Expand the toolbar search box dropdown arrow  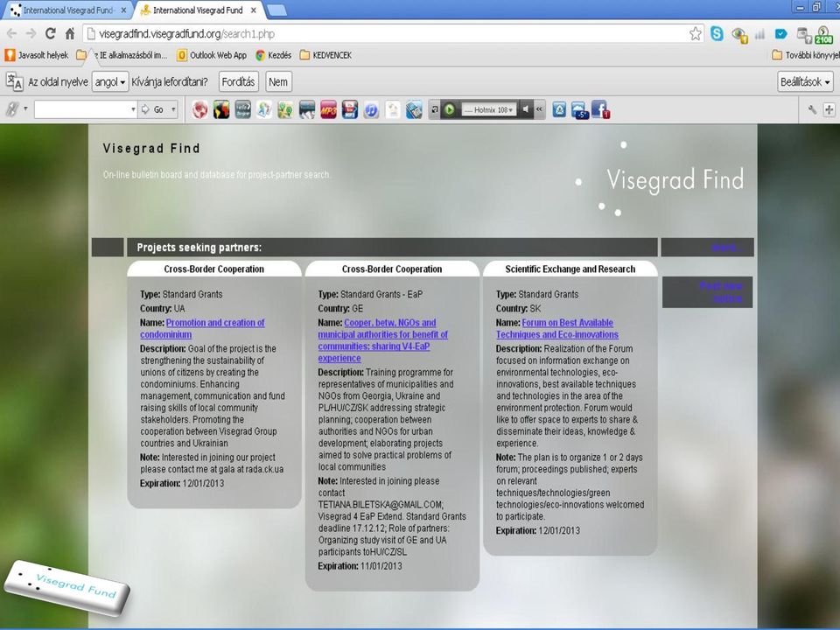[133, 110]
